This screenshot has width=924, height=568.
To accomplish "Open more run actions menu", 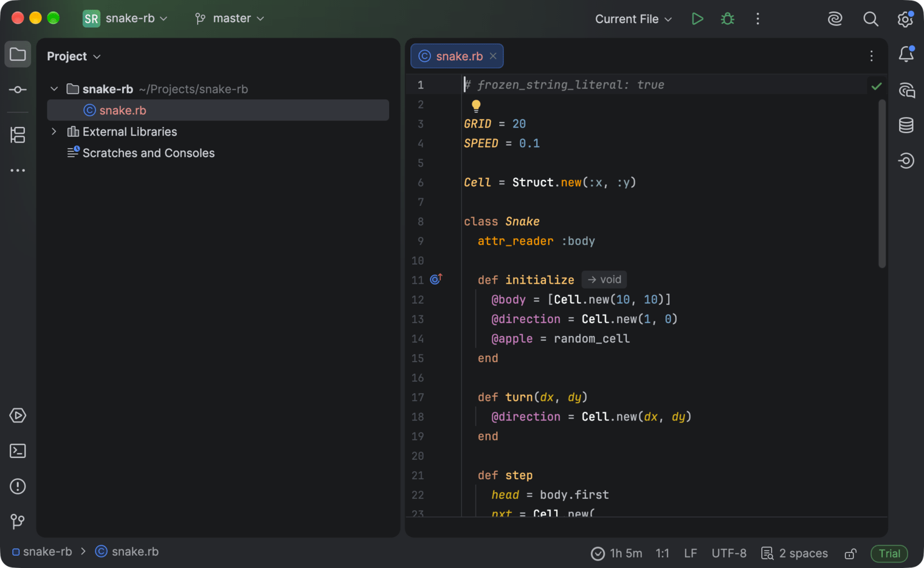I will (x=757, y=19).
